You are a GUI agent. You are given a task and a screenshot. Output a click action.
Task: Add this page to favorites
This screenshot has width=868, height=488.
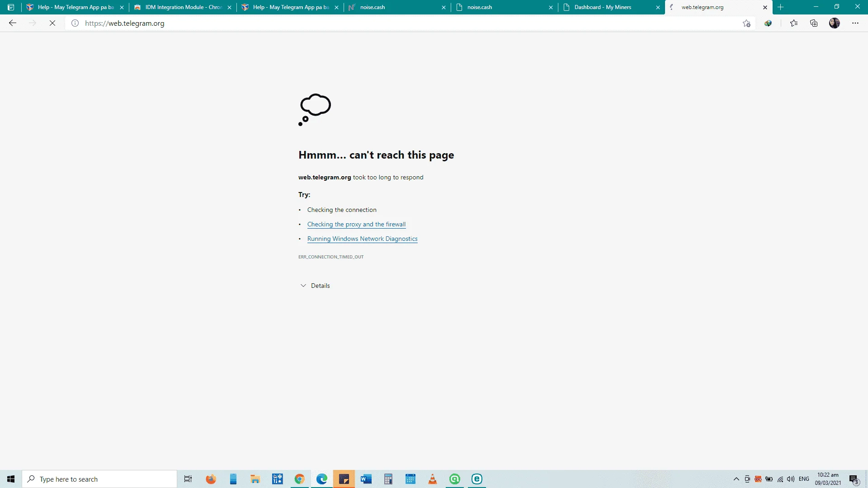746,23
